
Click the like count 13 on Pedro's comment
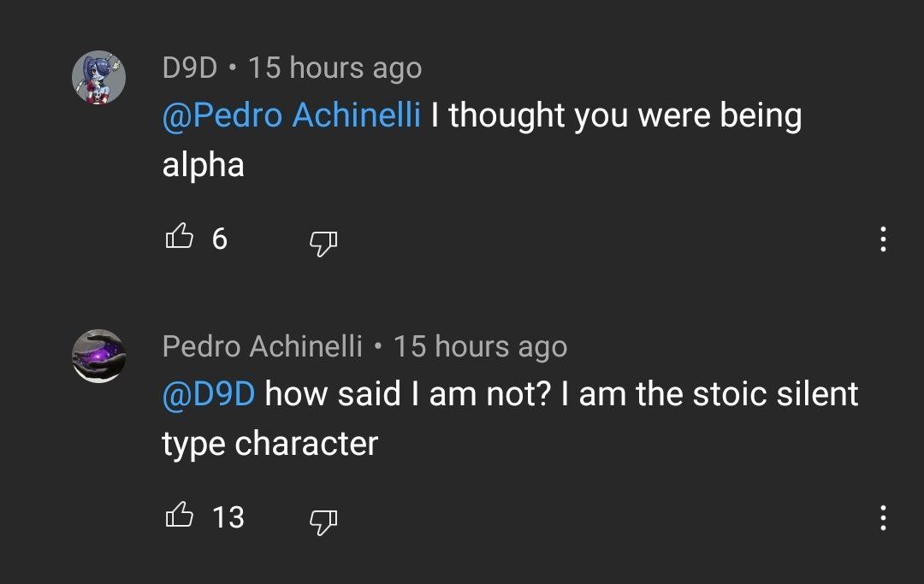(228, 517)
